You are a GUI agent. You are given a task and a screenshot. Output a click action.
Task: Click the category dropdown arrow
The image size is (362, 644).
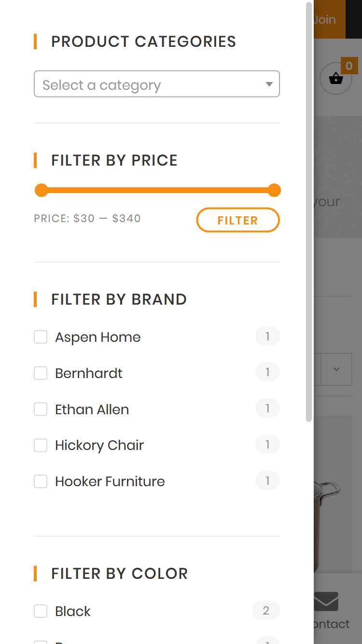(x=269, y=84)
